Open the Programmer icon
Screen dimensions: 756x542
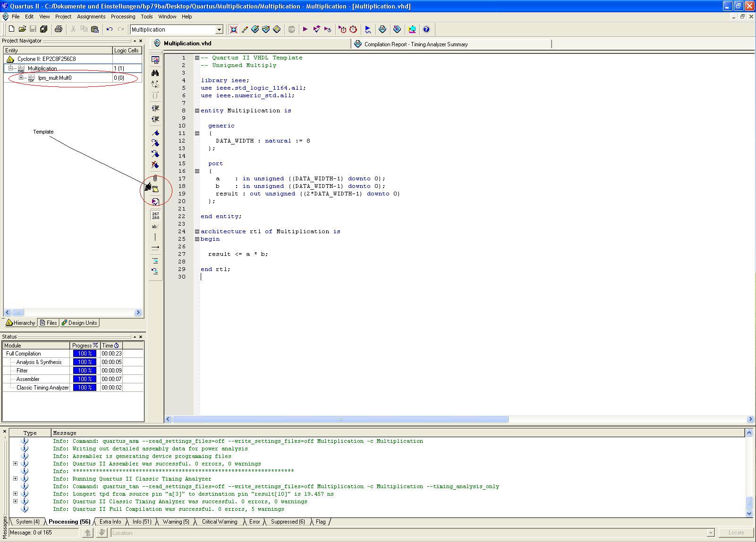(x=397, y=29)
